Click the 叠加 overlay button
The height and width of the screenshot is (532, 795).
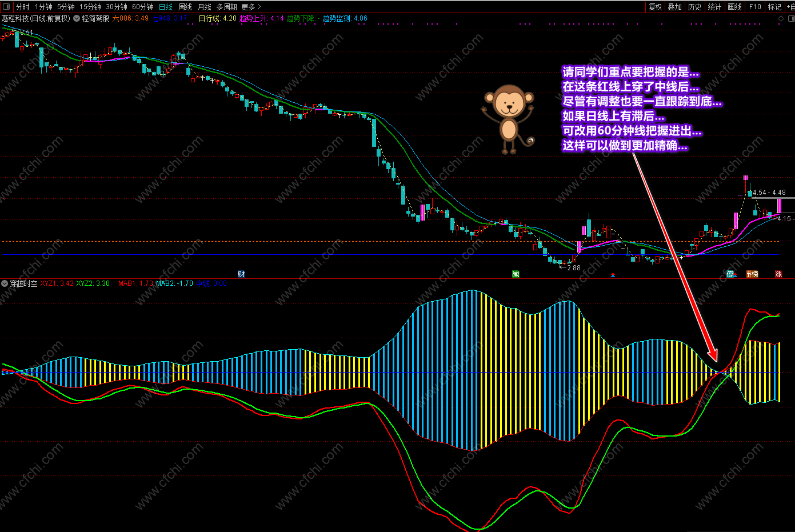point(675,7)
